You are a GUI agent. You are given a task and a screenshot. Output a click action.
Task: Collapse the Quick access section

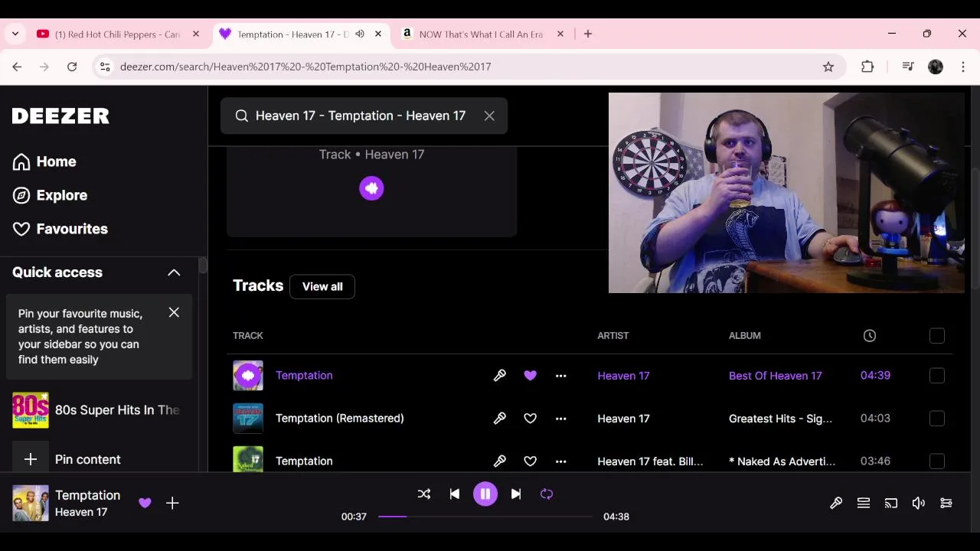pyautogui.click(x=174, y=272)
